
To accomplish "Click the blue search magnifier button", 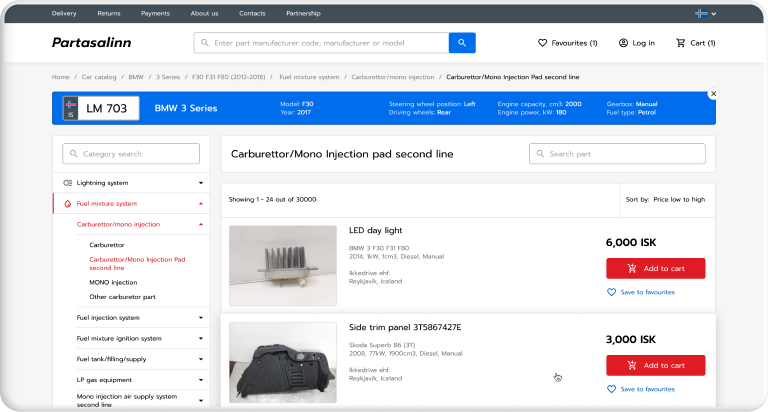I will click(462, 43).
